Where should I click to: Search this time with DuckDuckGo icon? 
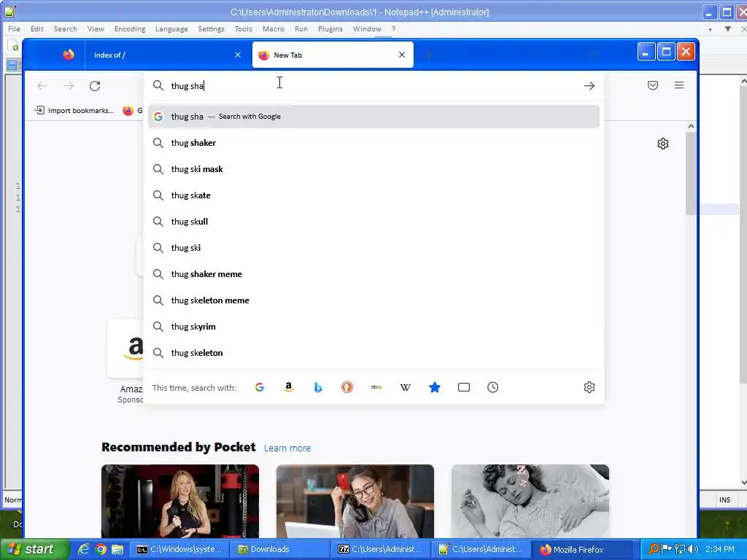(x=347, y=387)
